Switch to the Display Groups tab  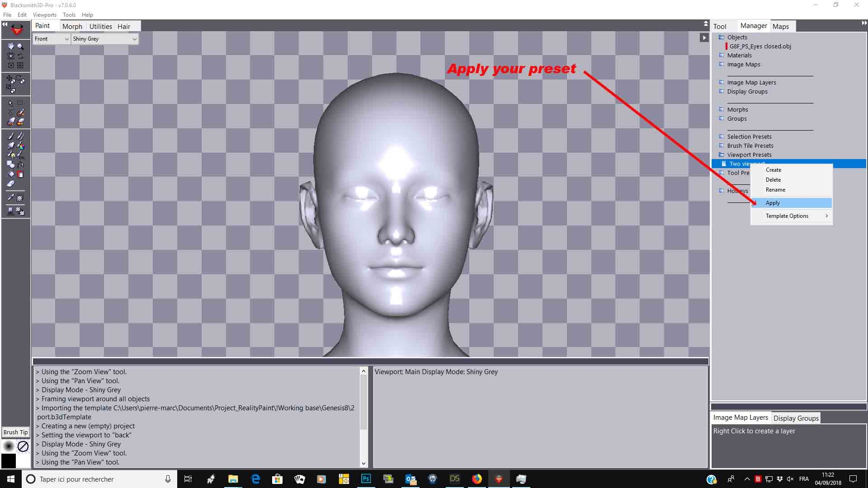[796, 418]
